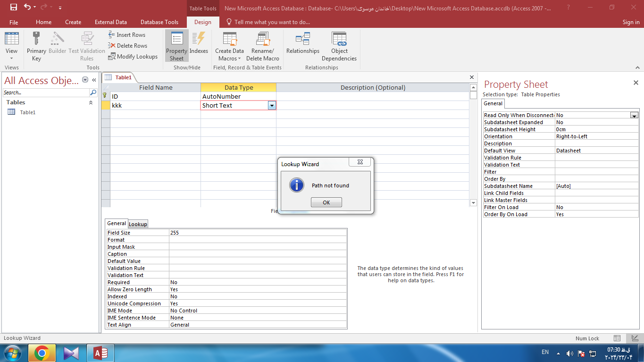Click the field grid scrollbar up arrow

coord(474,87)
